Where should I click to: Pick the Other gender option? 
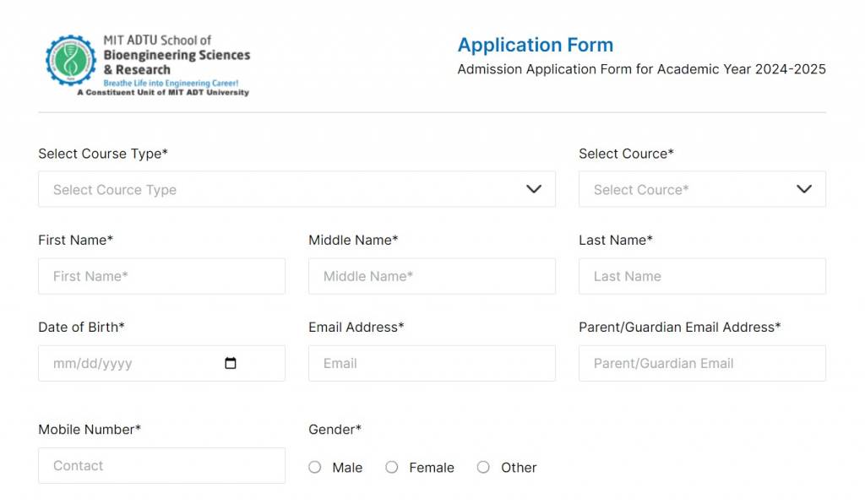click(483, 467)
